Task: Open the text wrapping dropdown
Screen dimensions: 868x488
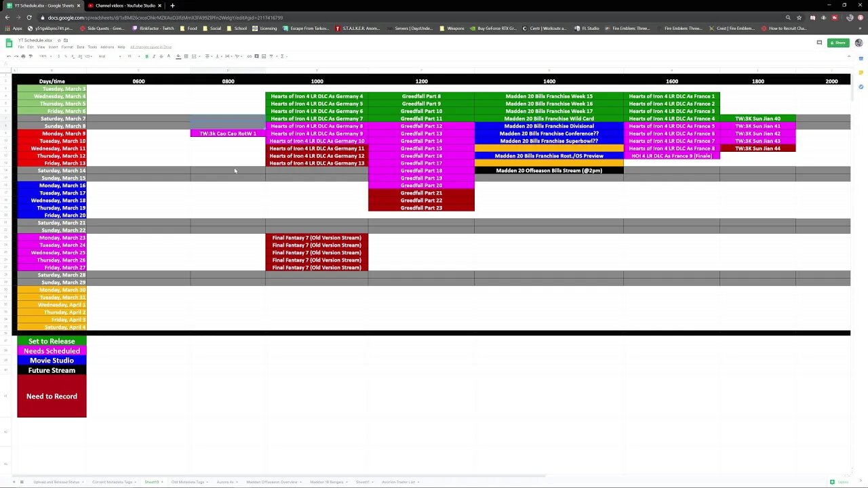Action: tap(228, 56)
